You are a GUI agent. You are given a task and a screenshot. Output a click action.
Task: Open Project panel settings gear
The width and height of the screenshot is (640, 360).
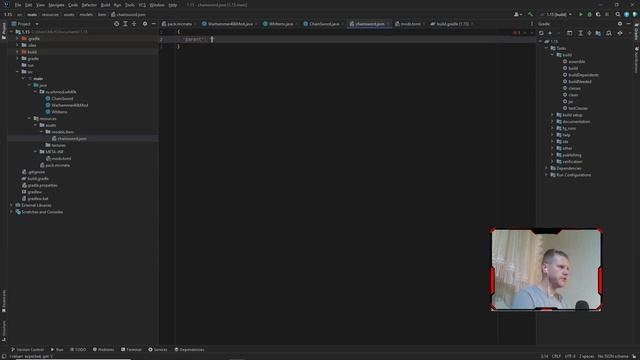[x=144, y=24]
